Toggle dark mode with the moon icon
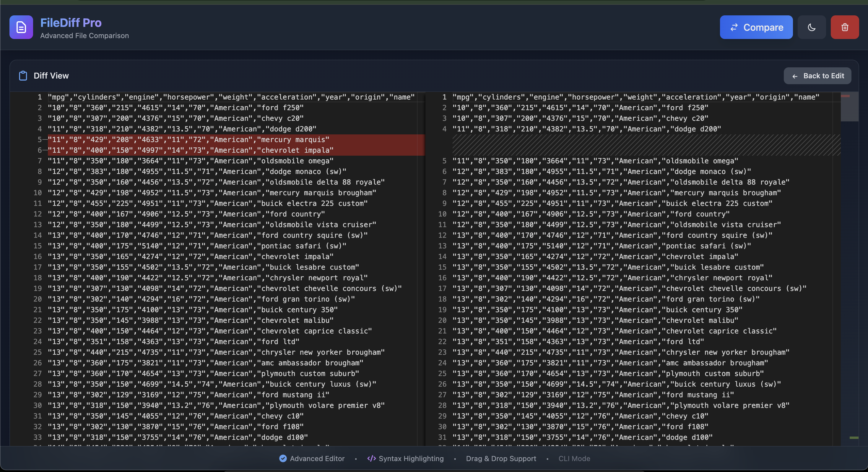The height and width of the screenshot is (472, 868). point(811,27)
